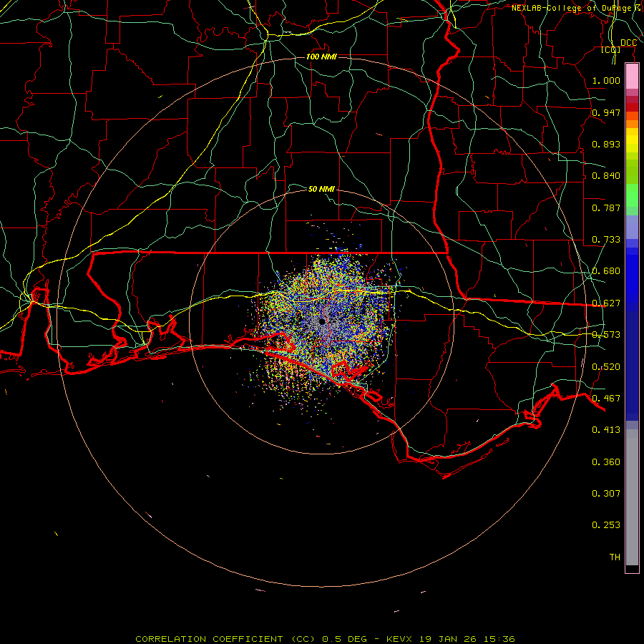
Task: Click the 0.627 color scale value
Action: 606,303
